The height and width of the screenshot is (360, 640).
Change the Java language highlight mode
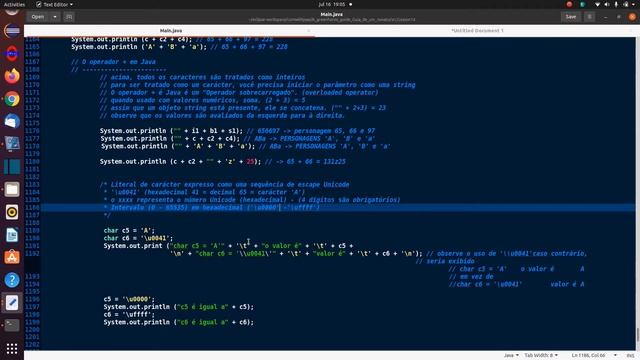(511, 356)
